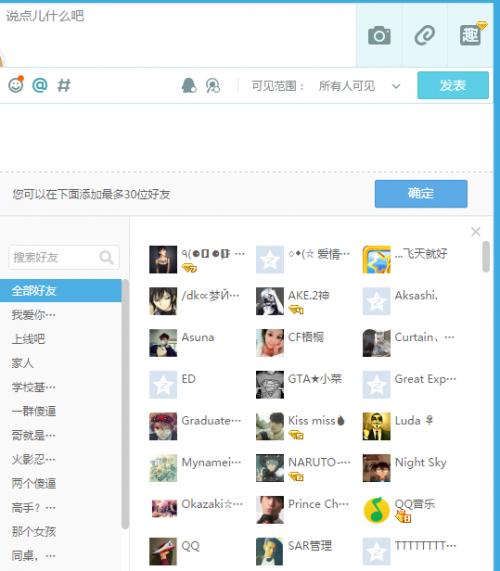This screenshot has height=571, width=500.
Task: Choose friend GTA★小菜
Action: pyautogui.click(x=299, y=385)
